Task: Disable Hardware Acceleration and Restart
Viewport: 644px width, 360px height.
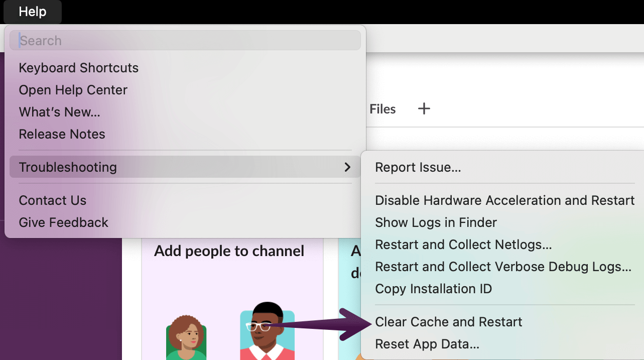Action: (x=505, y=200)
